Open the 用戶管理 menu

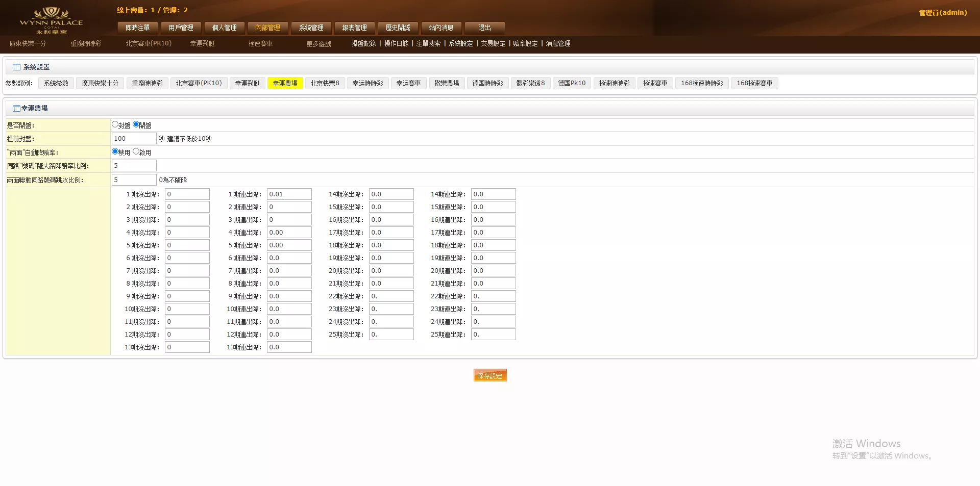click(x=181, y=28)
